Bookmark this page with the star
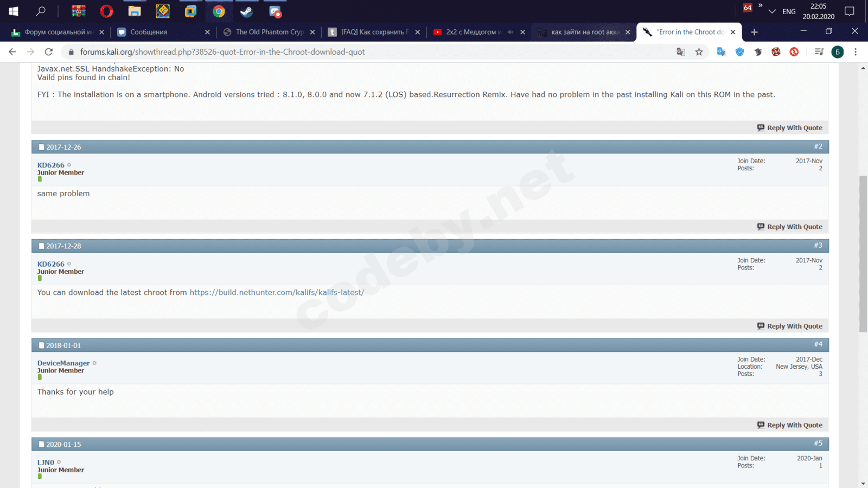The width and height of the screenshot is (868, 488). pos(699,52)
